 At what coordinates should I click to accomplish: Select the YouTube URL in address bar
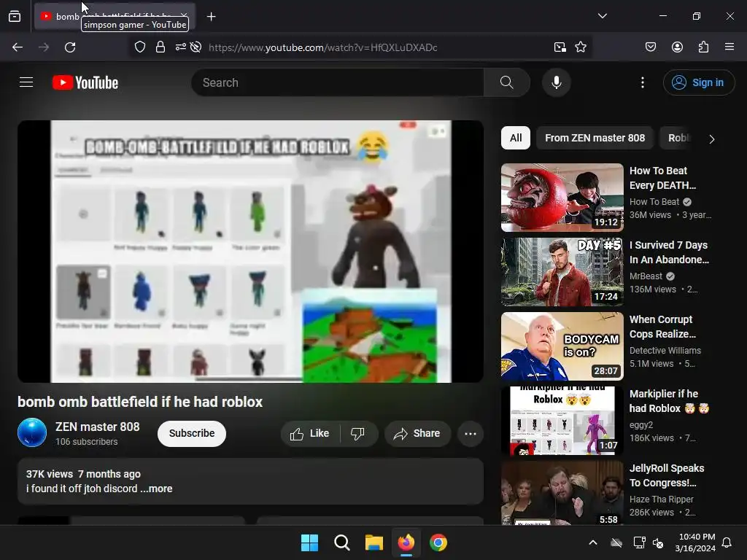(323, 47)
